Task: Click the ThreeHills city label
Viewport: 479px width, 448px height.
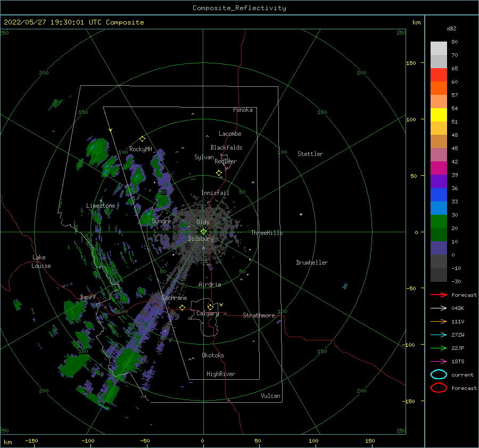Action: coord(267,233)
